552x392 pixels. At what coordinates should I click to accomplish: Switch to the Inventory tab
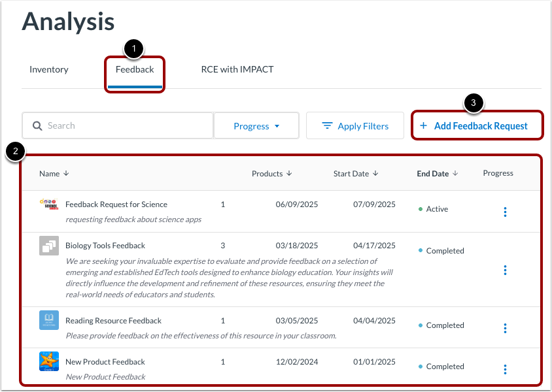(49, 70)
